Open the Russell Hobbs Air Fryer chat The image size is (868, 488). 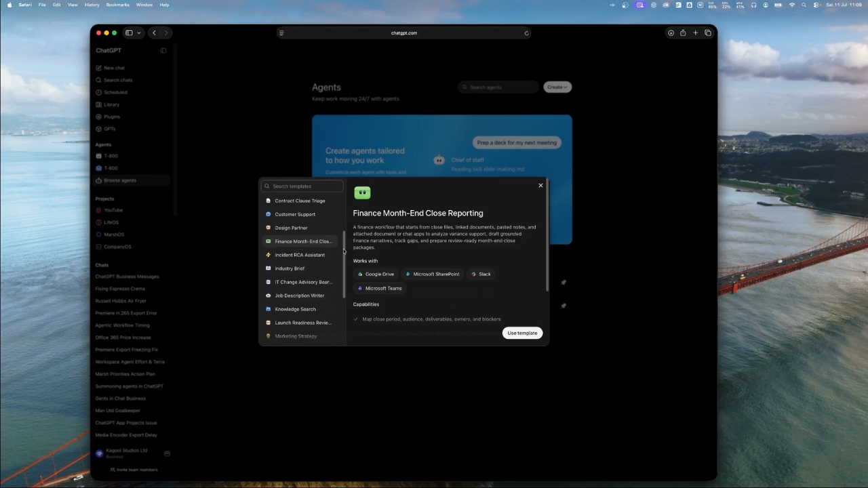tap(121, 301)
